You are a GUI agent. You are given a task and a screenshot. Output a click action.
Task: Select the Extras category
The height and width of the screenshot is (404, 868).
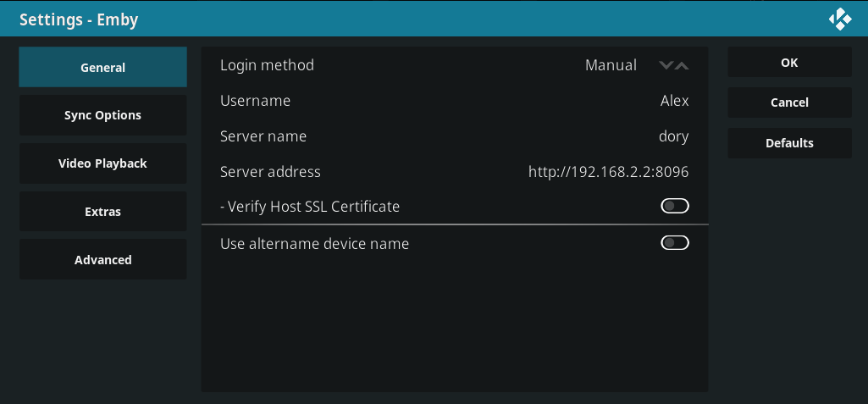tap(102, 212)
